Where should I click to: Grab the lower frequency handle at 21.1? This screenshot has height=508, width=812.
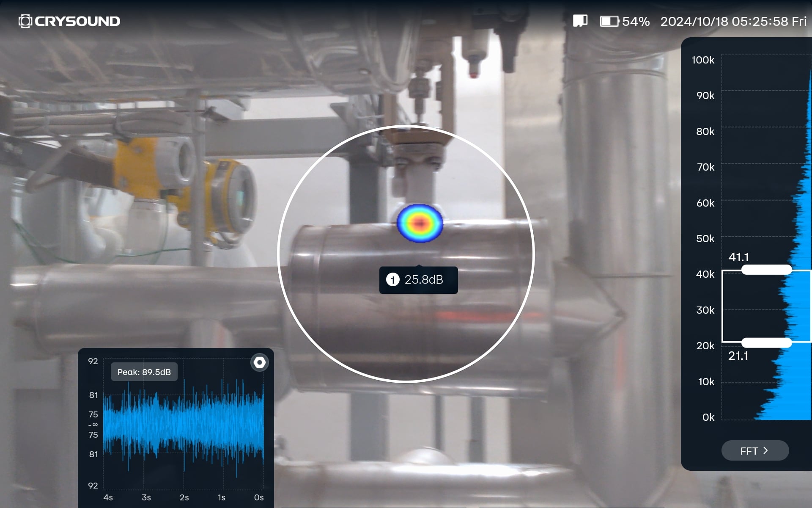[766, 342]
